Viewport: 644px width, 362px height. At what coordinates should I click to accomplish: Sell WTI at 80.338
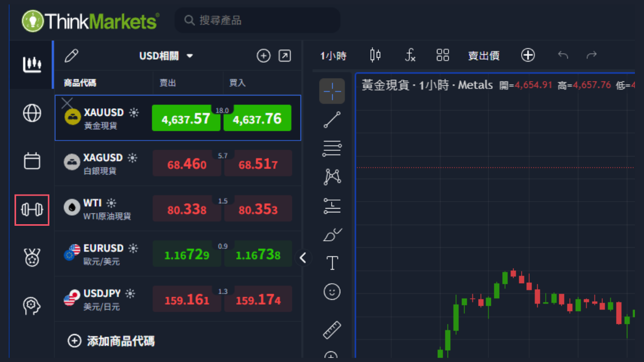coord(187,209)
